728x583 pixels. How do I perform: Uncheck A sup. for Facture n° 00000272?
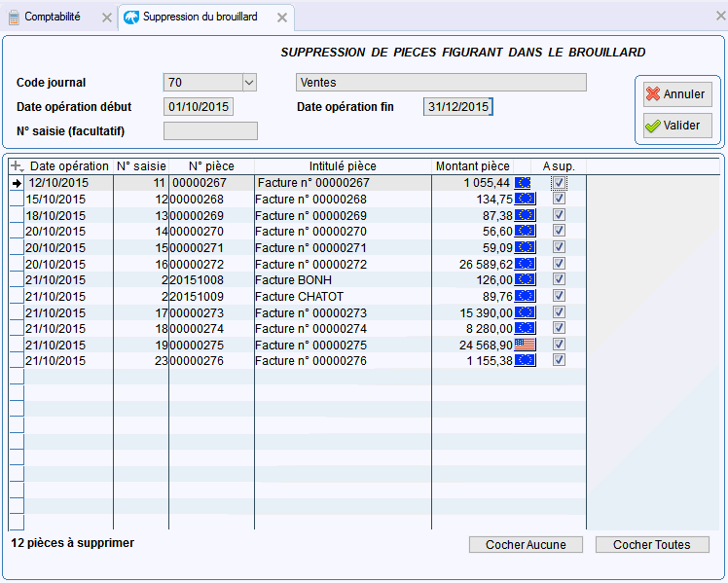tap(559, 264)
